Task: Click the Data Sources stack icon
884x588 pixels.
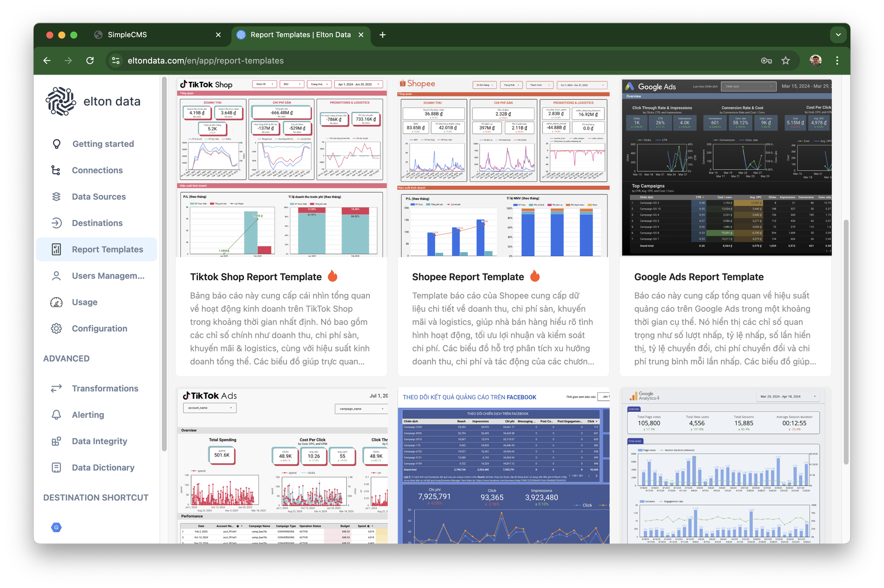Action: coord(56,196)
